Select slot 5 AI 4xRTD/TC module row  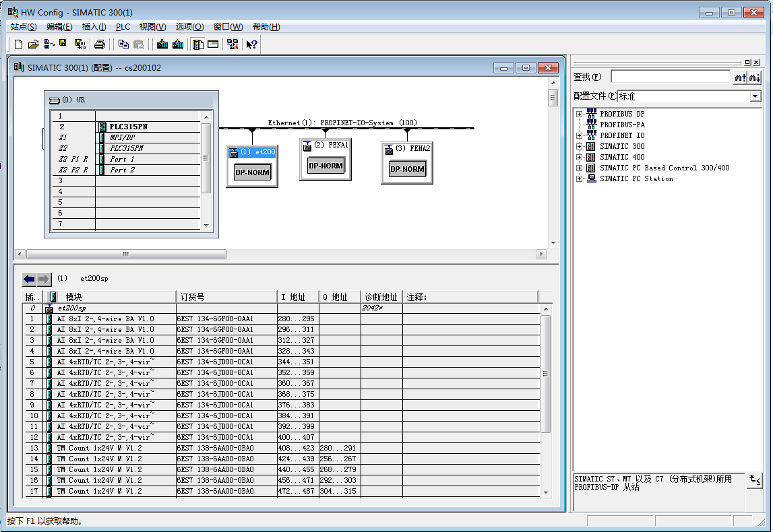[282, 362]
